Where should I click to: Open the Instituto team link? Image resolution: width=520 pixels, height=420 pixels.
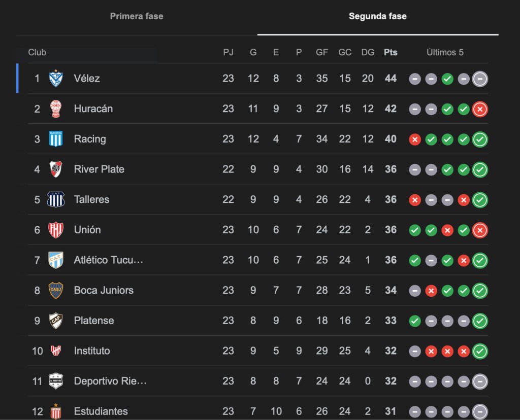point(92,351)
